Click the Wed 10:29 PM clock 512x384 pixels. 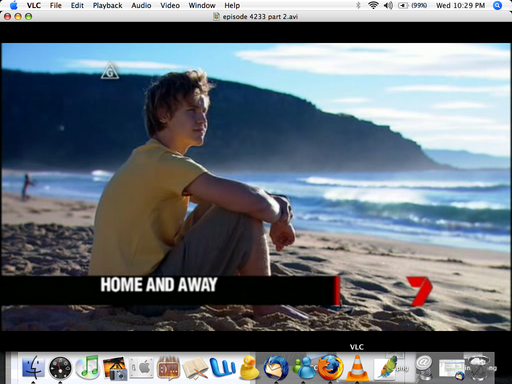coord(460,6)
